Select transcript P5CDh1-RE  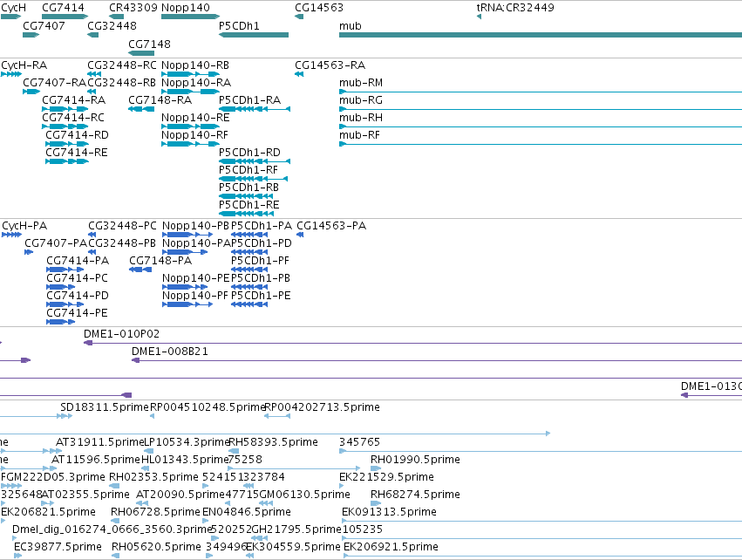(x=248, y=204)
